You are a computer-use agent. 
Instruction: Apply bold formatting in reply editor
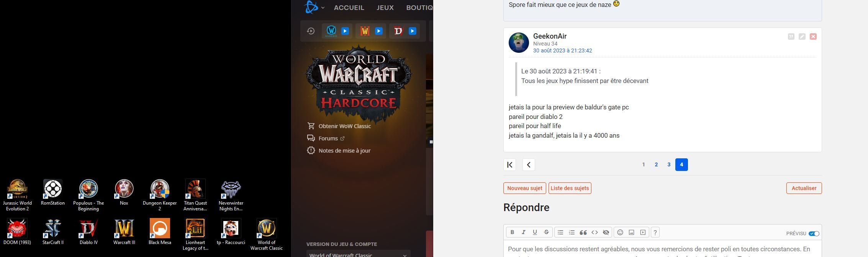click(512, 232)
